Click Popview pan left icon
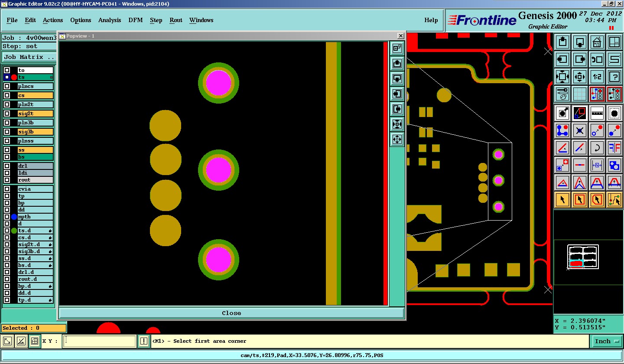Image resolution: width=624 pixels, height=364 pixels. (397, 94)
